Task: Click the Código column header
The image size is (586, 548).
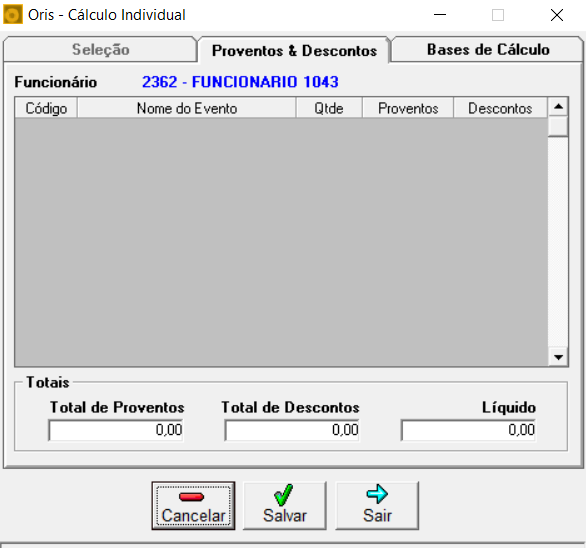Action: 46,108
